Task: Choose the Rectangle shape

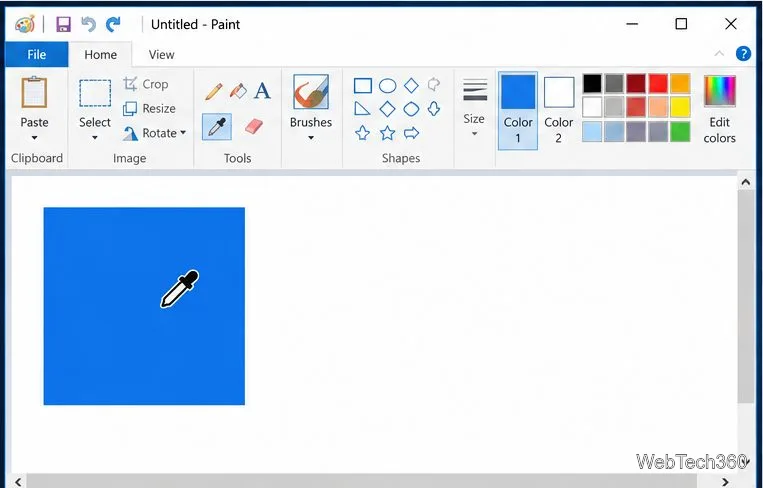Action: click(363, 86)
